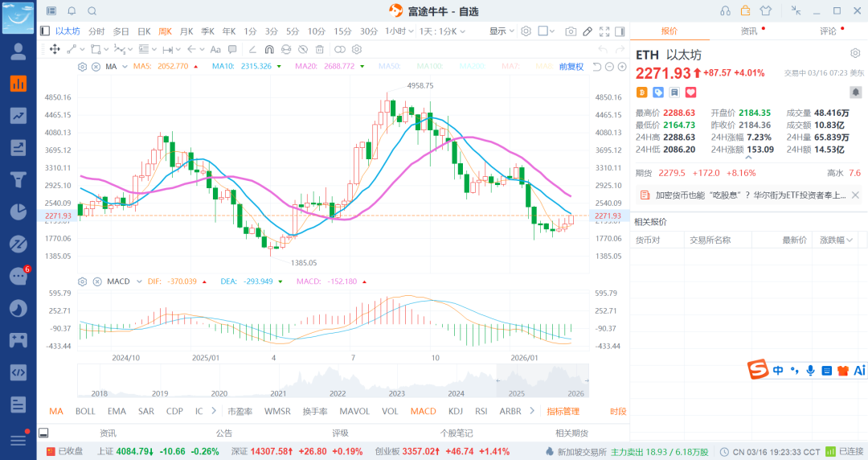Open 指标管理 indicator management
Screen dimensions: 868x460
tap(563, 411)
